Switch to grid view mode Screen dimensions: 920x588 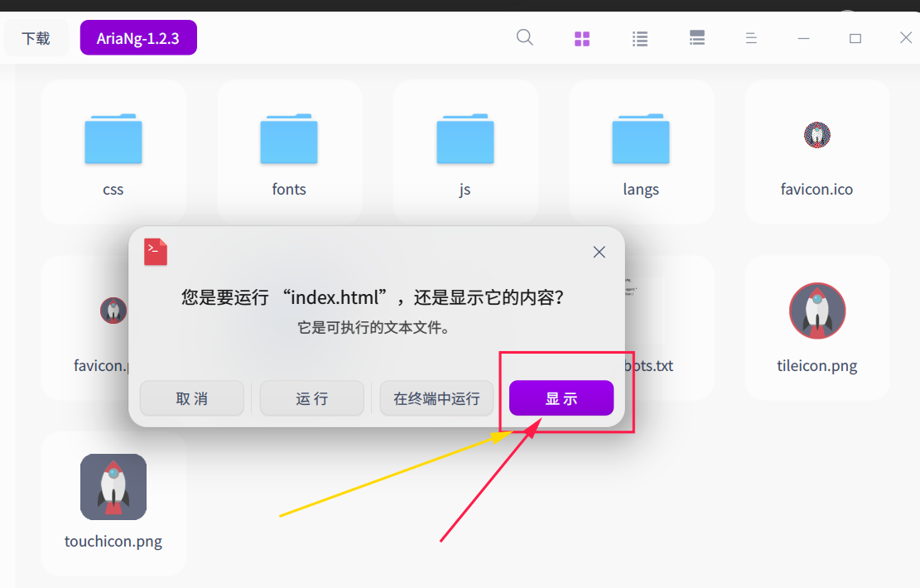(581, 37)
